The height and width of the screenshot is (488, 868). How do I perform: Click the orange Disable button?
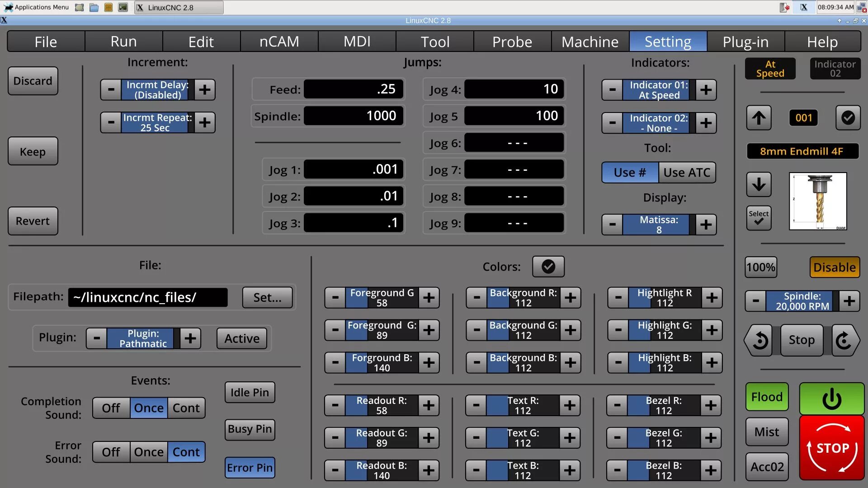(834, 267)
